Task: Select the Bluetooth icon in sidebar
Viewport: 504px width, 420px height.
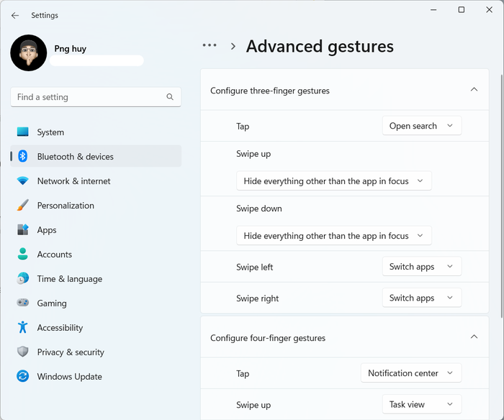Action: 22,156
